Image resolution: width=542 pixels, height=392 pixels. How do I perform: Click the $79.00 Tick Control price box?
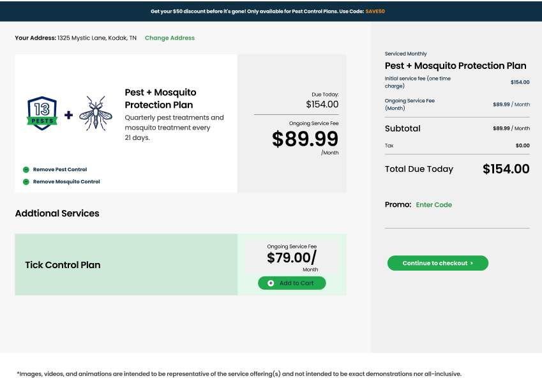point(292,257)
